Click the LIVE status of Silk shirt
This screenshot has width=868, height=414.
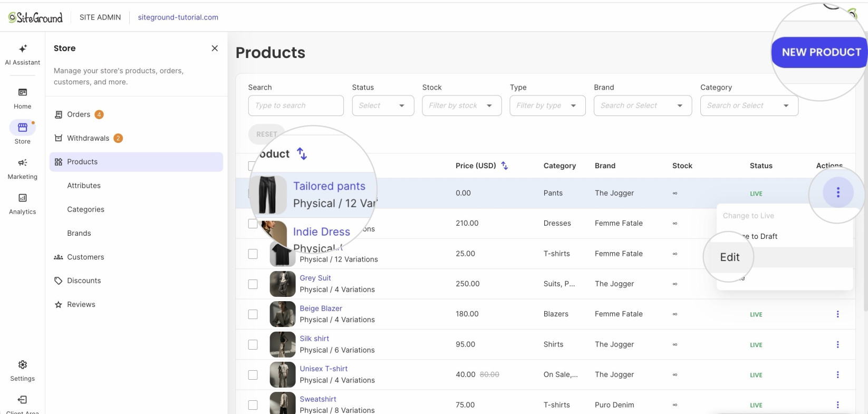coord(756,345)
